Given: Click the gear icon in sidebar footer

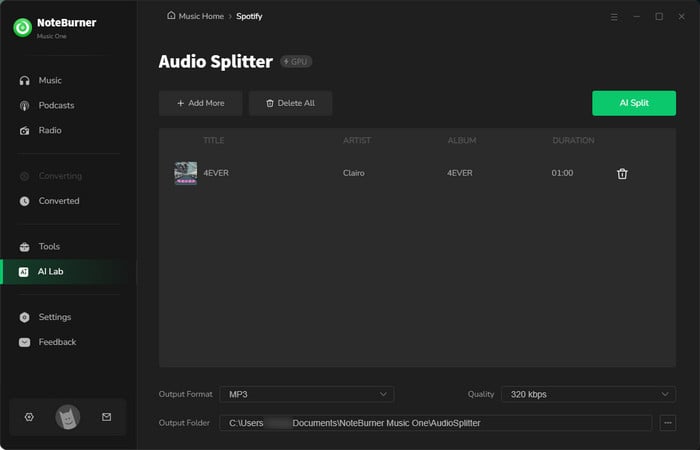Looking at the screenshot, I should pyautogui.click(x=29, y=417).
